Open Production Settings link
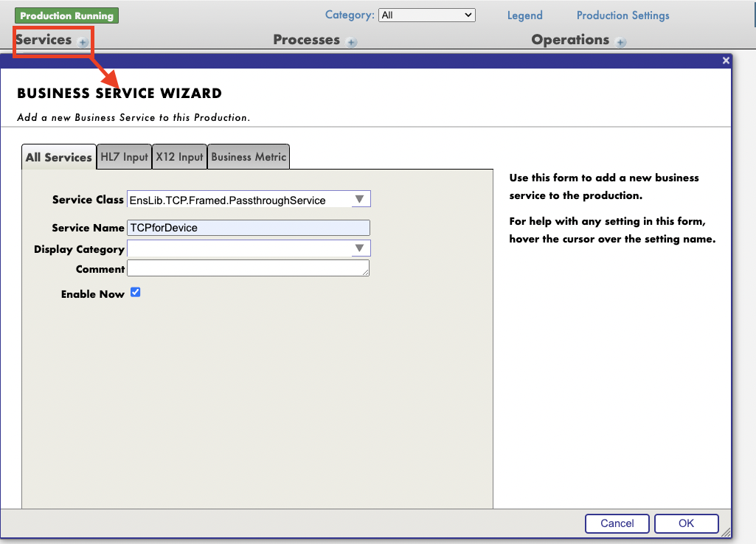756x544 pixels. click(623, 15)
